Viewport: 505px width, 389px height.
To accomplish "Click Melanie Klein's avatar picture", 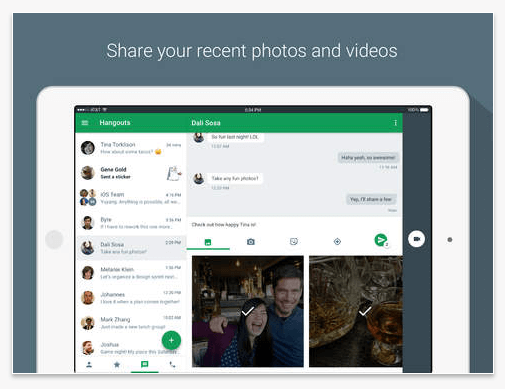I will [88, 273].
